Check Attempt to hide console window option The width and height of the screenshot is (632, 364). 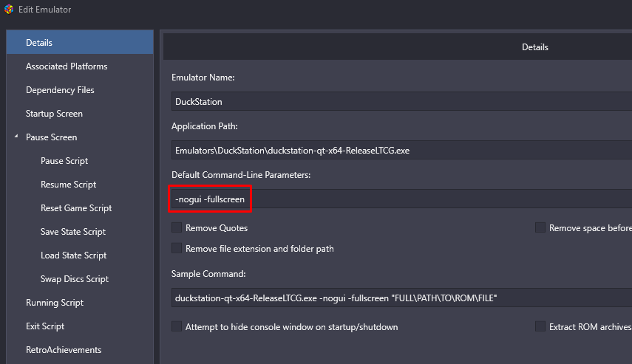(x=177, y=326)
